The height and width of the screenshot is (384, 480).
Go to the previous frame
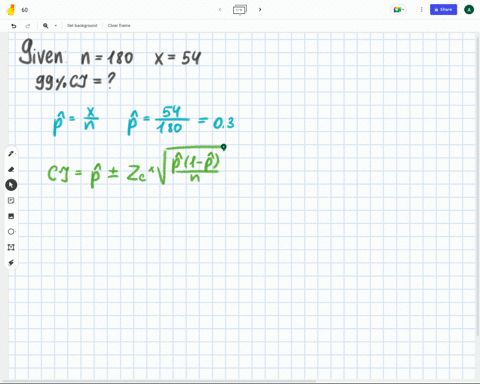point(220,10)
